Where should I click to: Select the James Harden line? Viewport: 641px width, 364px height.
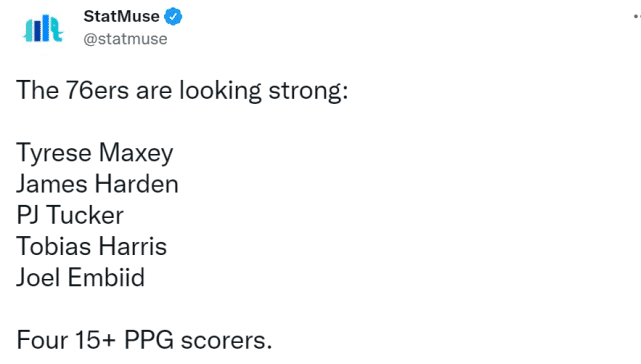click(97, 184)
